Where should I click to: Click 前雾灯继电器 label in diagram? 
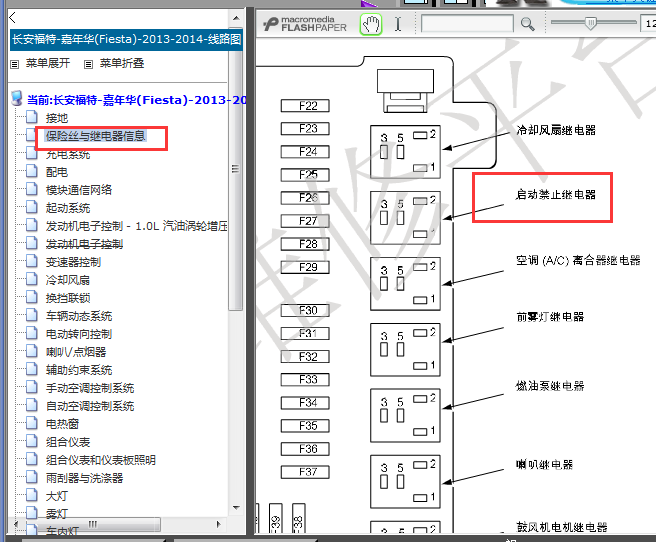click(550, 317)
